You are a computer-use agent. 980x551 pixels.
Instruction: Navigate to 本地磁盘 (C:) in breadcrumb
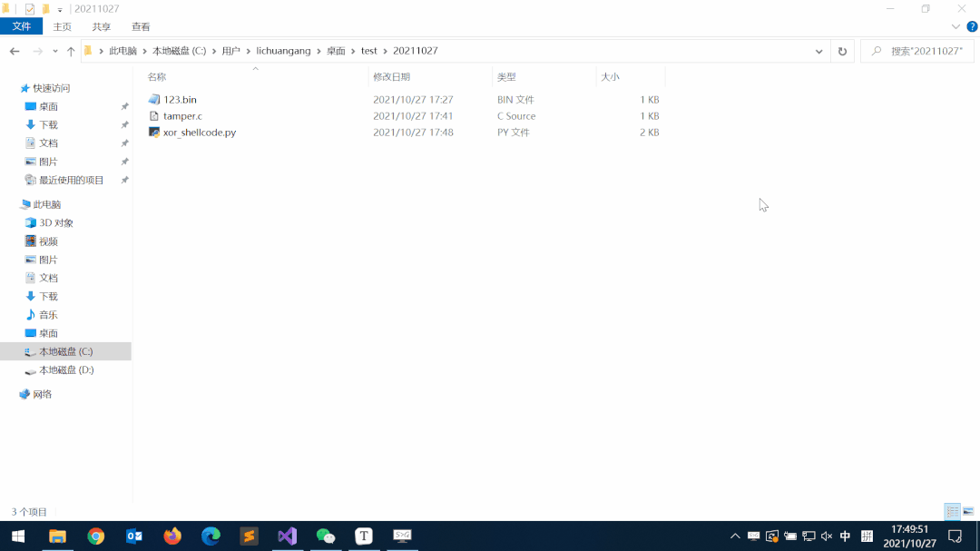[x=179, y=51]
